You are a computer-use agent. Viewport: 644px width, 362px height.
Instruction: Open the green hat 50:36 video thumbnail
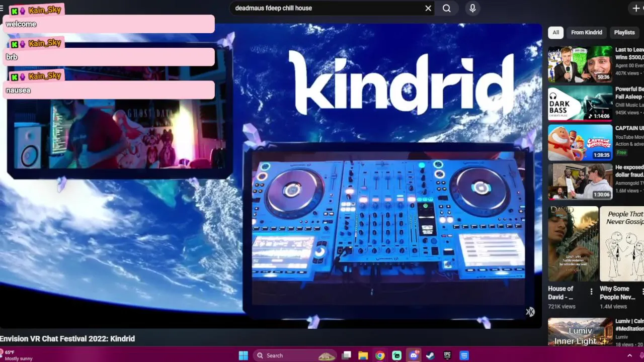(580, 64)
